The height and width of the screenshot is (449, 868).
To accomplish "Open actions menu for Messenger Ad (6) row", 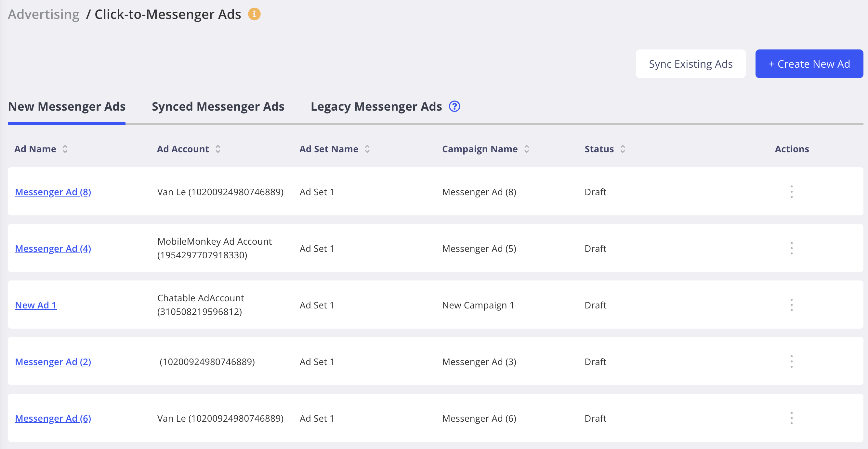I will pos(791,418).
